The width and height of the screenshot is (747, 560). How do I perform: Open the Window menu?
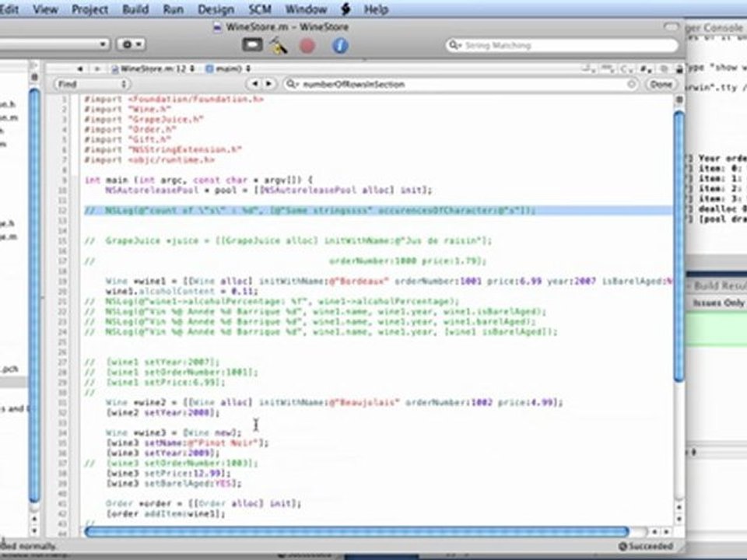click(306, 9)
